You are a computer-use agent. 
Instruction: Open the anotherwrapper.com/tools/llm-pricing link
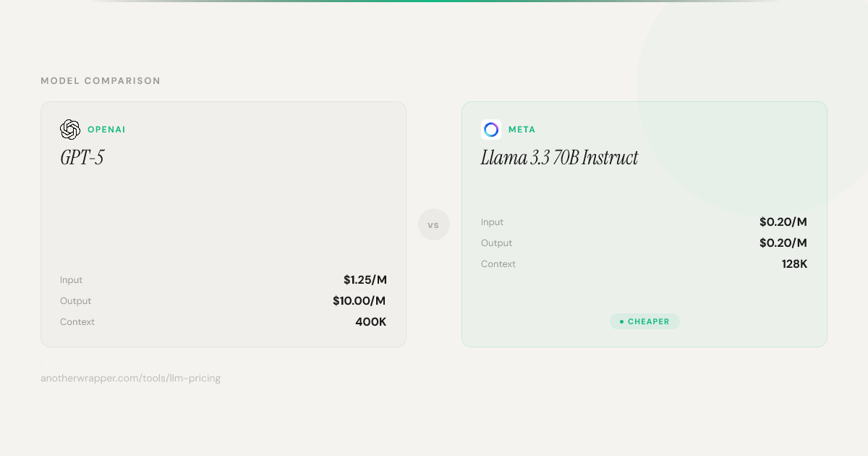pos(130,378)
